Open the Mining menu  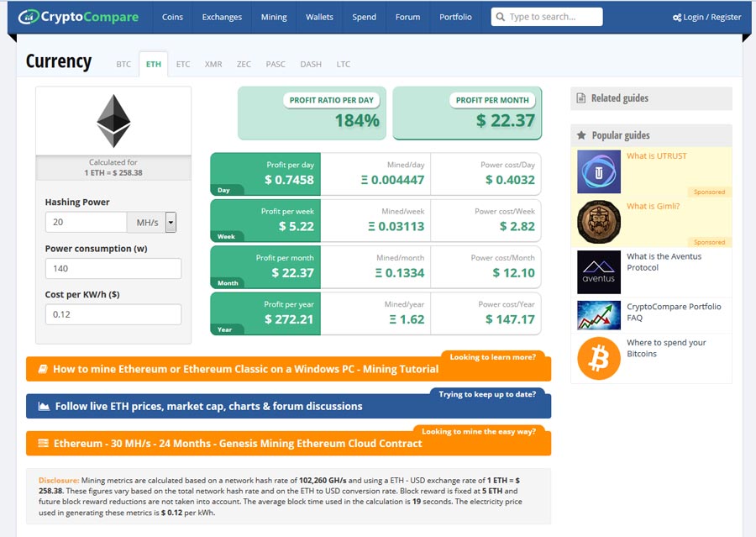[274, 17]
